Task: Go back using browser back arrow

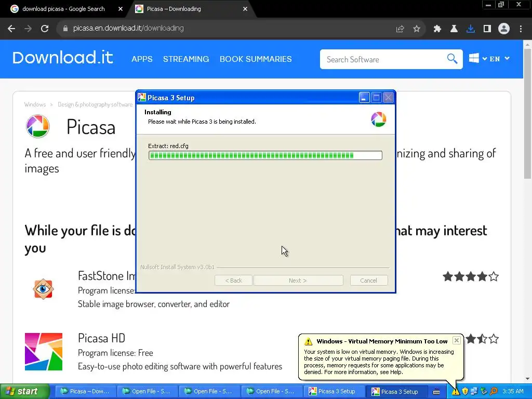Action: [x=11, y=29]
